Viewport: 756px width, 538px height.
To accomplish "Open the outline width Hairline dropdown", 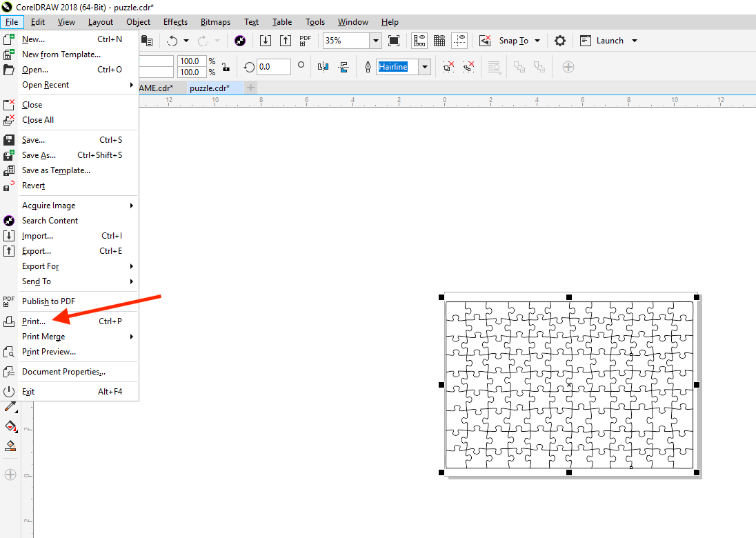I will click(x=425, y=67).
